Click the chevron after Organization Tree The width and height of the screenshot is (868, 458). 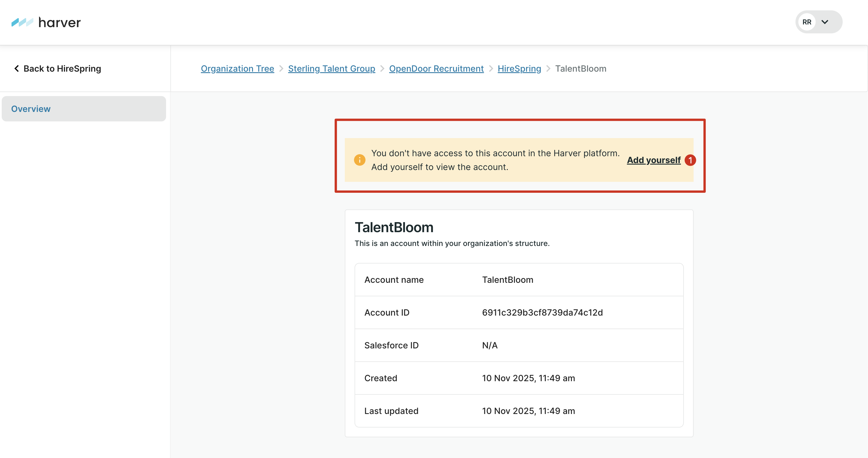[281, 69]
